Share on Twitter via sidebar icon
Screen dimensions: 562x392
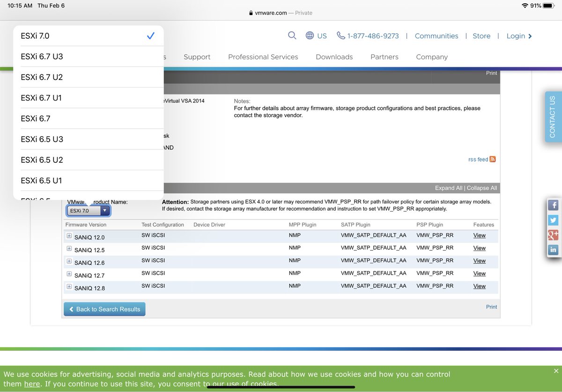(553, 220)
